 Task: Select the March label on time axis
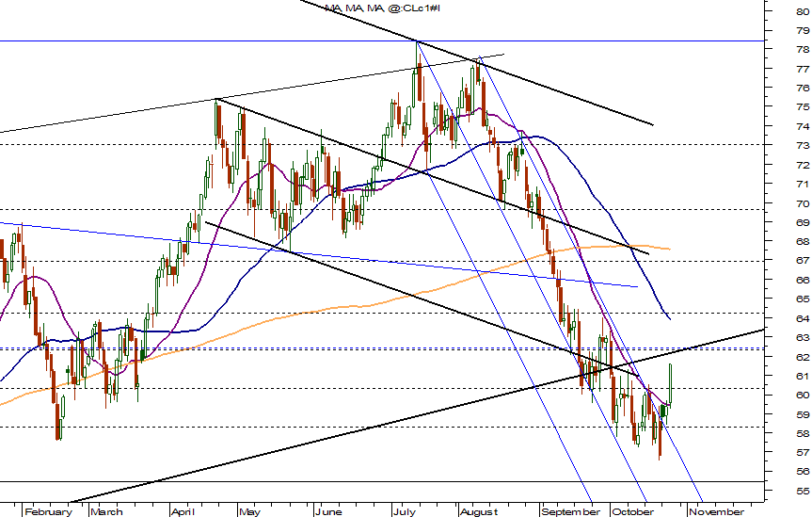106,511
